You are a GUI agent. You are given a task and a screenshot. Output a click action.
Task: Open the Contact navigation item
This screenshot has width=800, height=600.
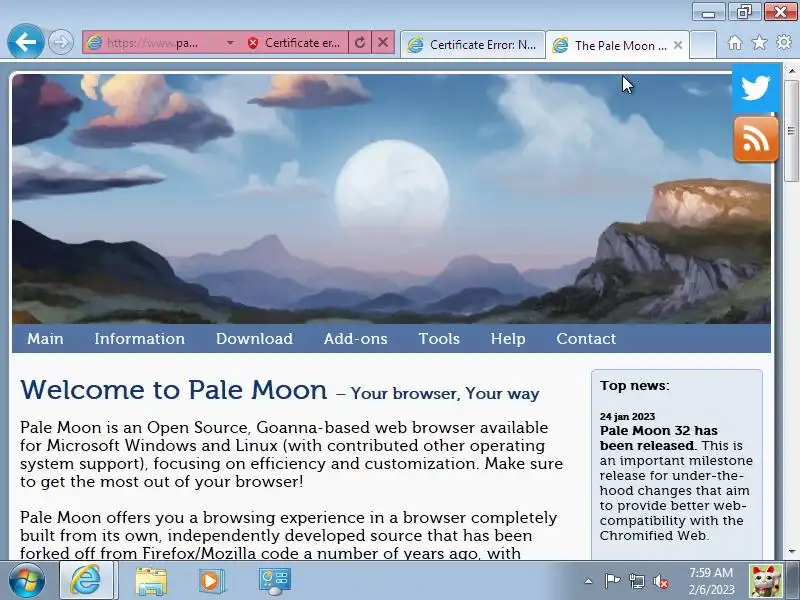(x=586, y=339)
